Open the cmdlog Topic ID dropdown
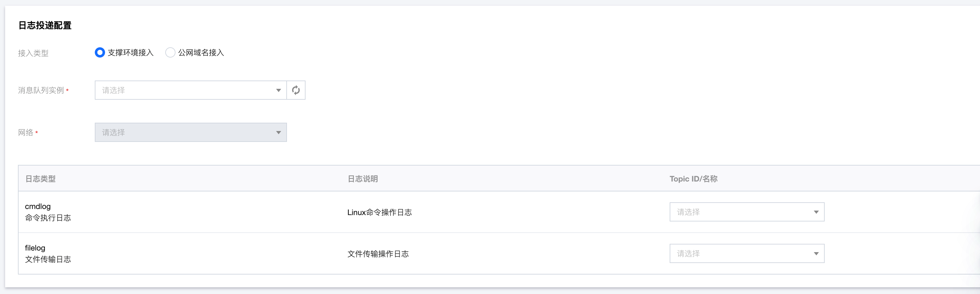Screen dimensions: 980x294 [742, 212]
